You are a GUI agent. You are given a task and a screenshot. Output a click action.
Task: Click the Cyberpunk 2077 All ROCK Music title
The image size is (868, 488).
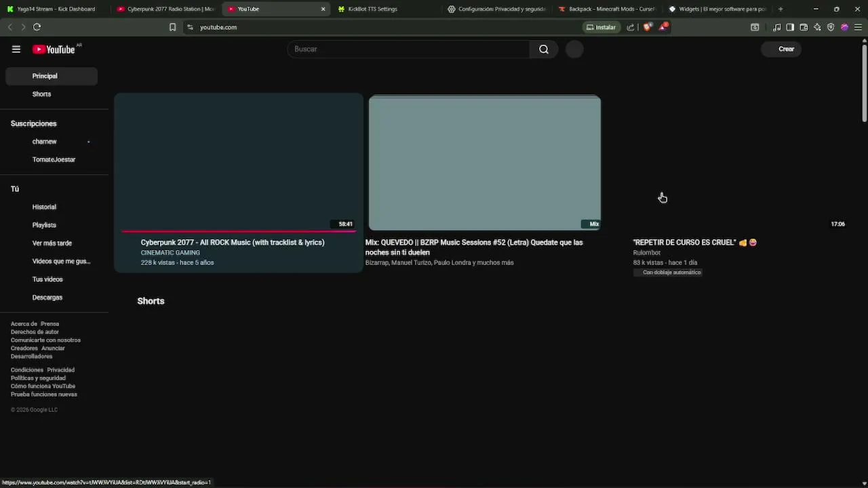[x=233, y=242]
